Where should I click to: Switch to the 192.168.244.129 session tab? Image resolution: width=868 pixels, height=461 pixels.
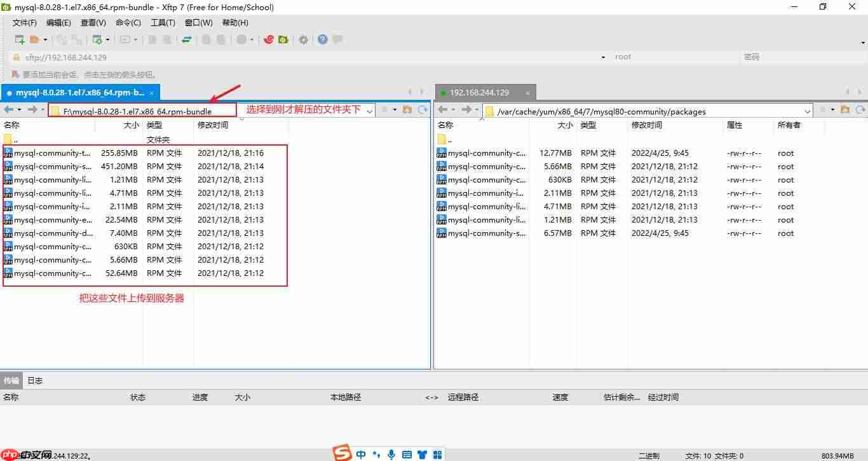tap(480, 92)
